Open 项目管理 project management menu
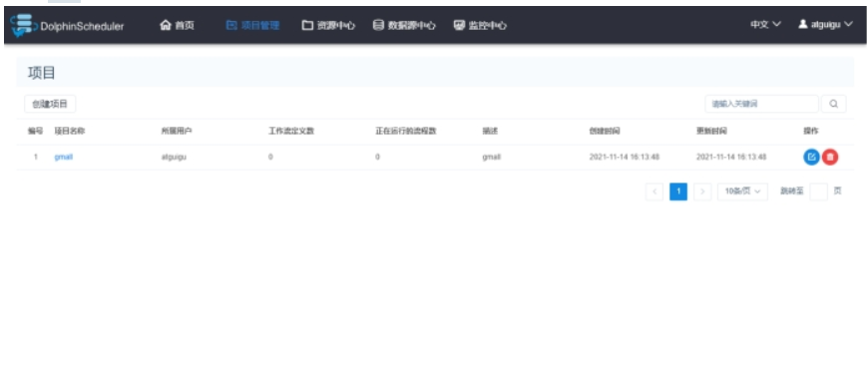The height and width of the screenshot is (389, 868). (253, 26)
